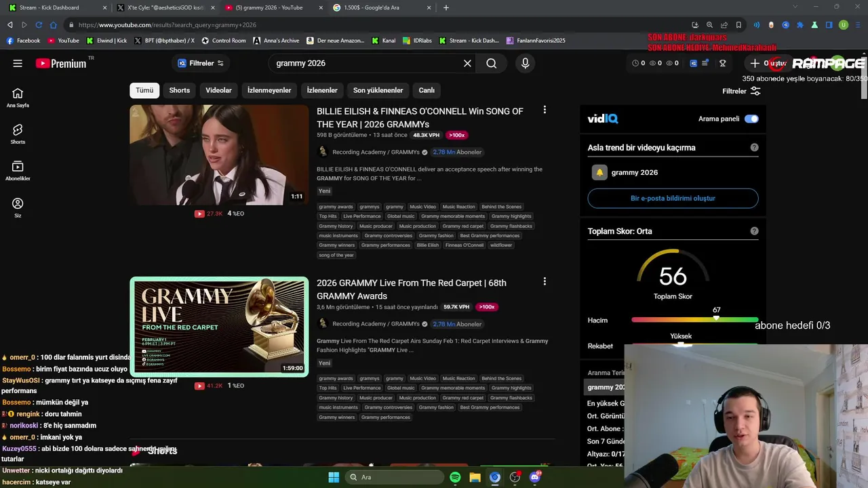Toggle the Arama paneli switch
Screen dimensions: 868x488
click(x=751, y=119)
